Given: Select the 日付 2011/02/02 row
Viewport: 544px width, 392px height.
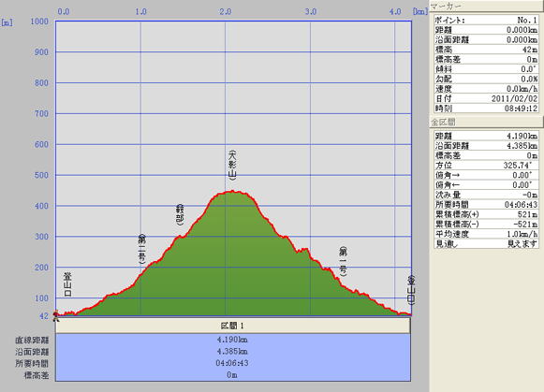Looking at the screenshot, I should (486, 99).
